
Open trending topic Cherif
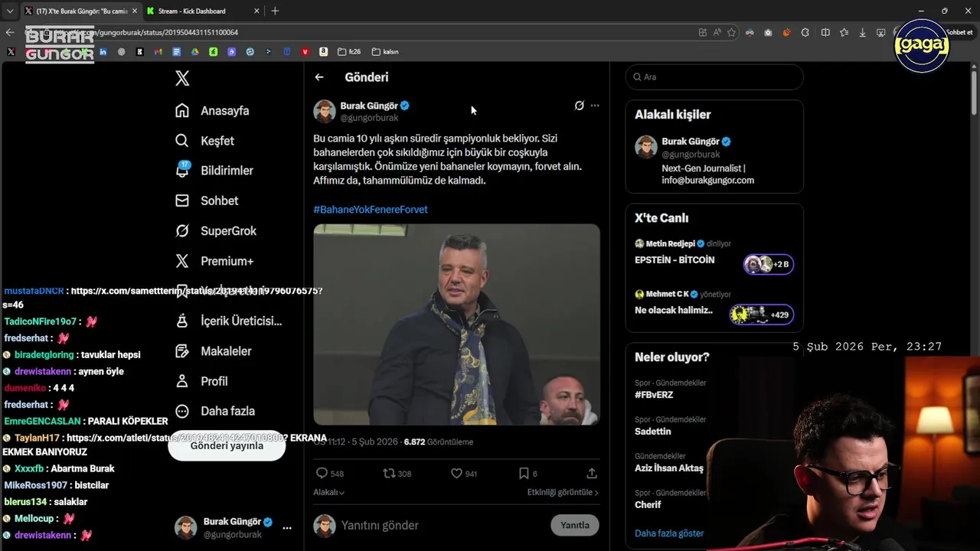pos(648,505)
